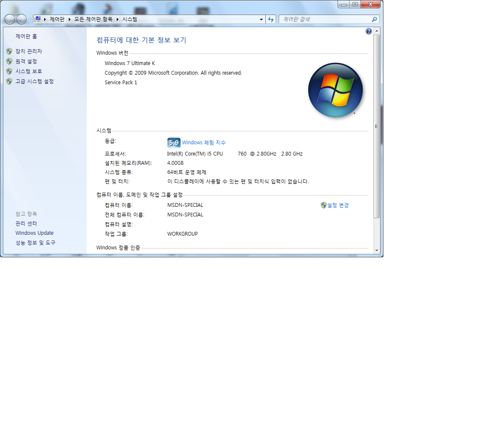Select the 시스템 breadcrumb
This screenshot has height=427, width=504.
[130, 19]
